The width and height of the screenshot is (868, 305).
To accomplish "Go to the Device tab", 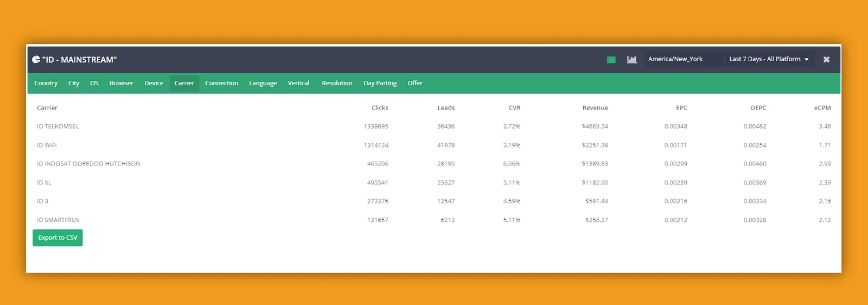I will 154,83.
